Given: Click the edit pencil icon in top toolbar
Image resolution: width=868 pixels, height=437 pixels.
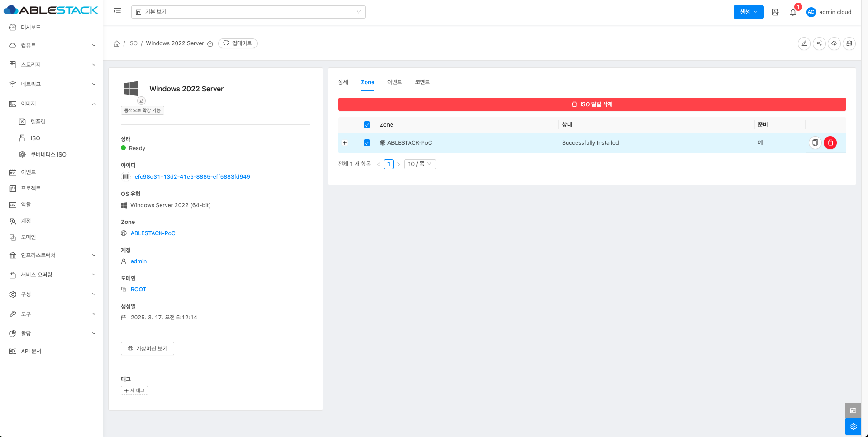Looking at the screenshot, I should pos(804,43).
